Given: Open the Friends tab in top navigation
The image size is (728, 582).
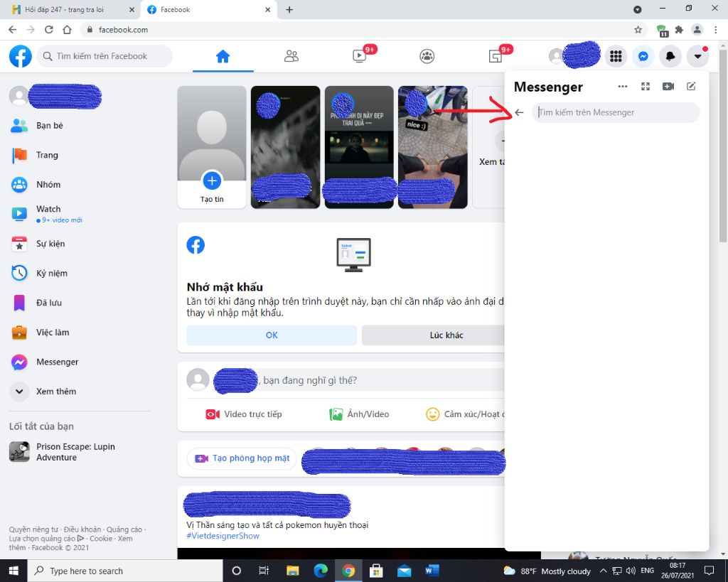Looking at the screenshot, I should [x=291, y=56].
